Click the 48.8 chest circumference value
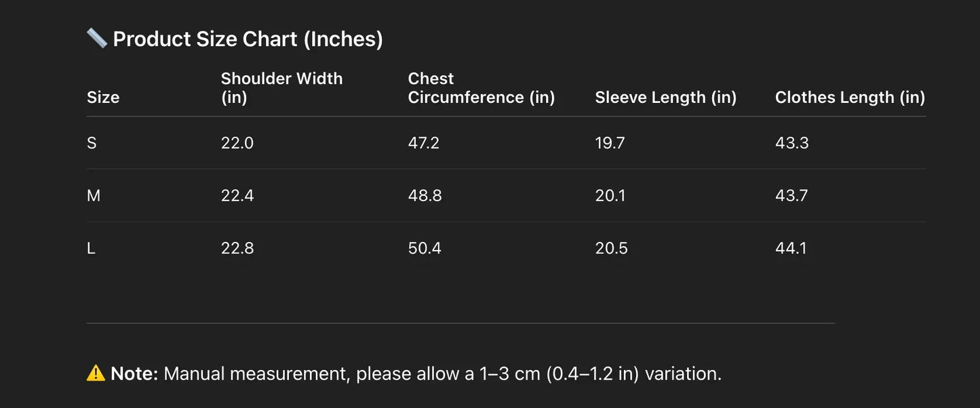 (425, 196)
